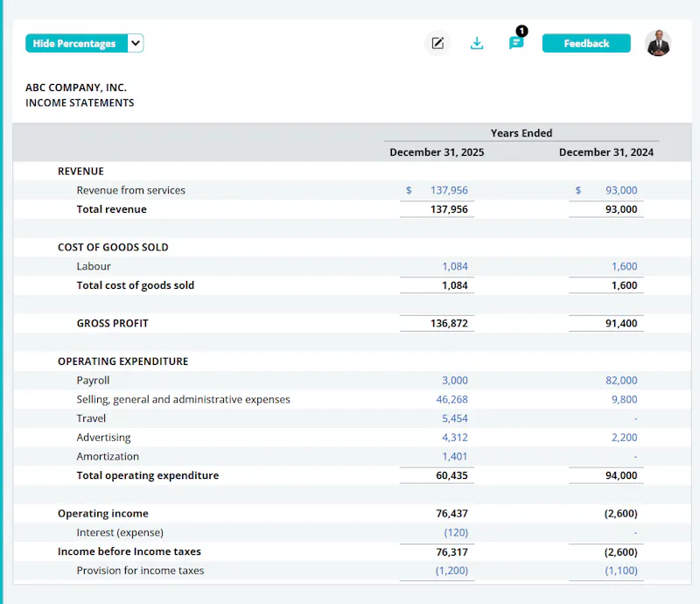Click the Income before Income taxes 76,317 value
Screen dimensions: 700x604
pos(451,551)
